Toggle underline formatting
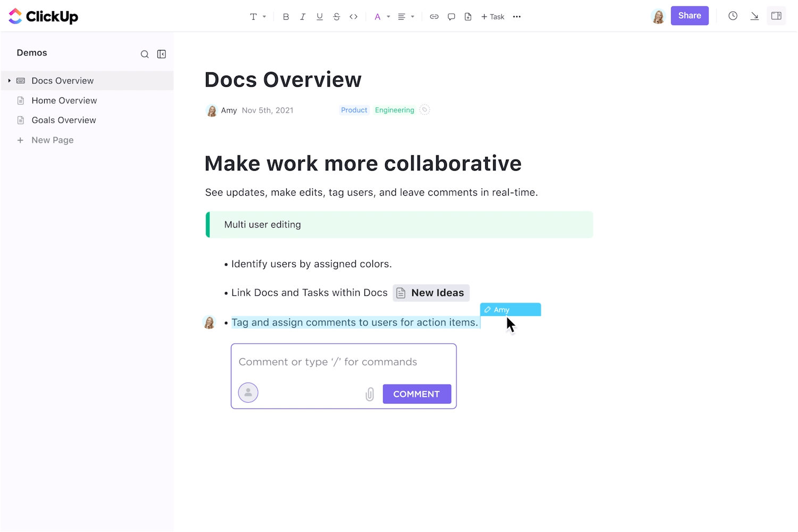 (x=319, y=16)
